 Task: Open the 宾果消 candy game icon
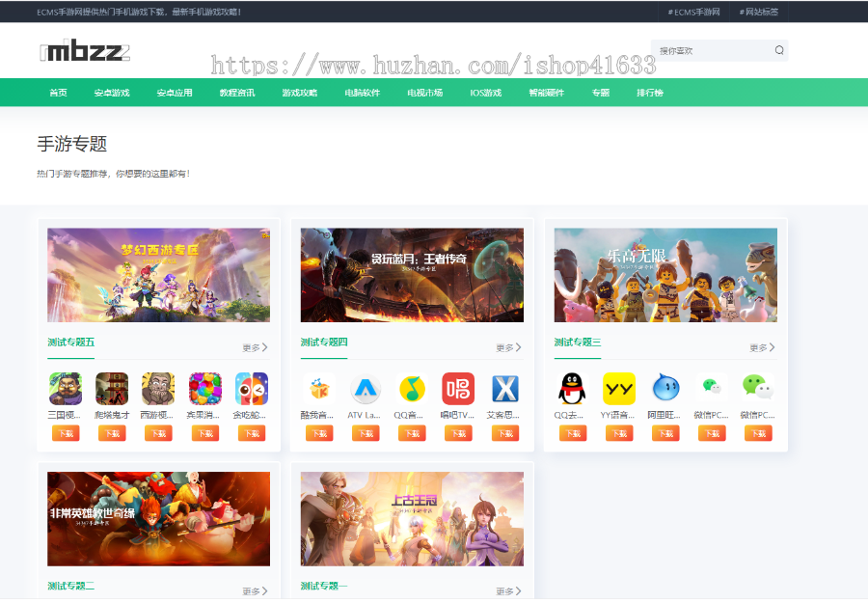point(205,389)
